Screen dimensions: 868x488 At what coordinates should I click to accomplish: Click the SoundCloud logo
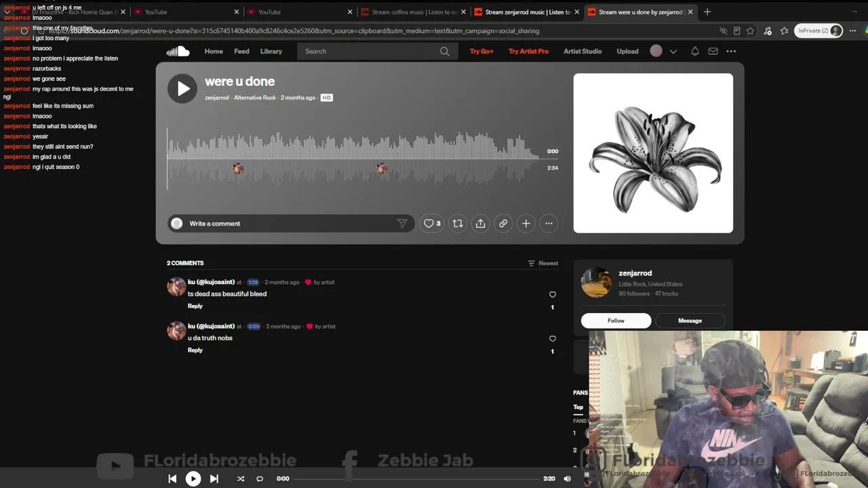click(x=178, y=52)
